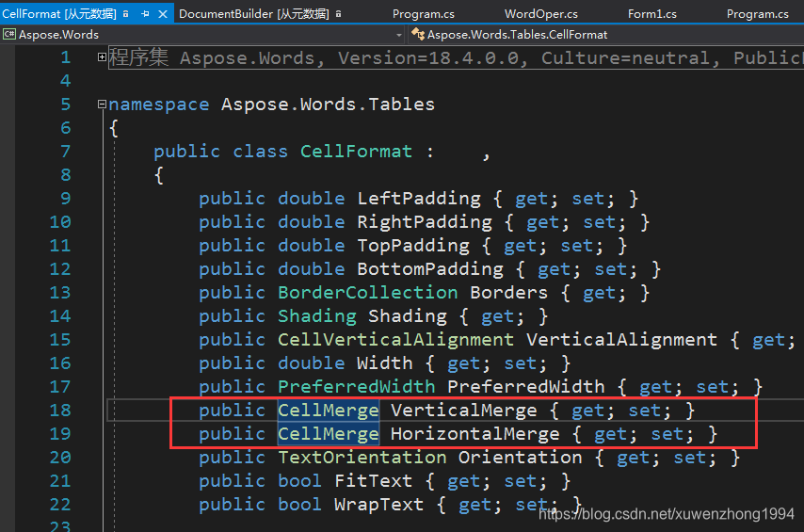Click the Orientation property name
This screenshot has height=532, width=804.
tap(520, 457)
